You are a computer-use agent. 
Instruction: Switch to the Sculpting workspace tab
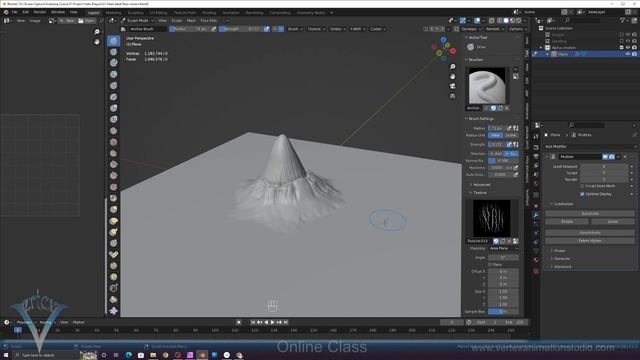(136, 13)
